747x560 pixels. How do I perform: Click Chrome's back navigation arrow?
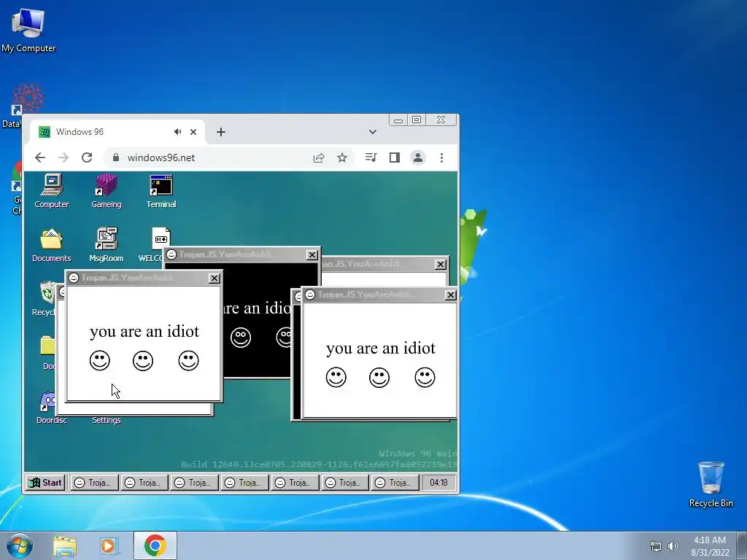pos(40,157)
